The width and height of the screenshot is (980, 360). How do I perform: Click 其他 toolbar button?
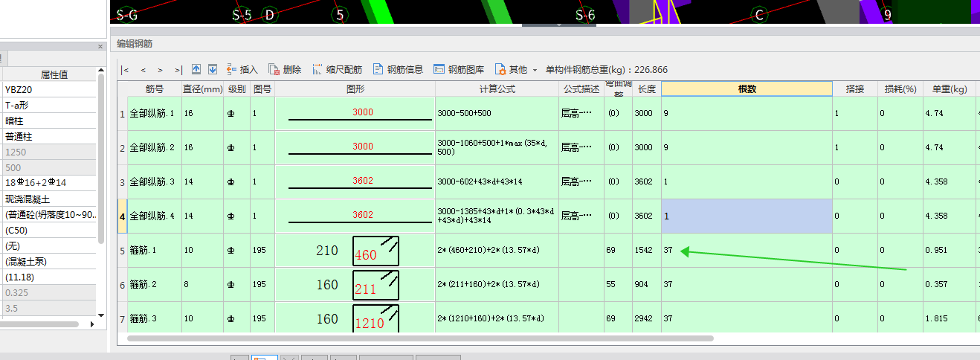(512, 69)
